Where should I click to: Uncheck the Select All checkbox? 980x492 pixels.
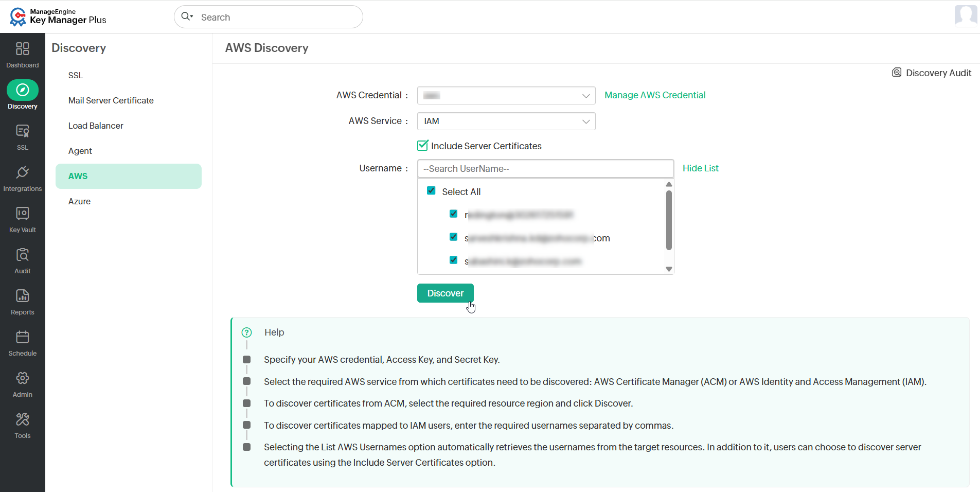click(x=431, y=191)
